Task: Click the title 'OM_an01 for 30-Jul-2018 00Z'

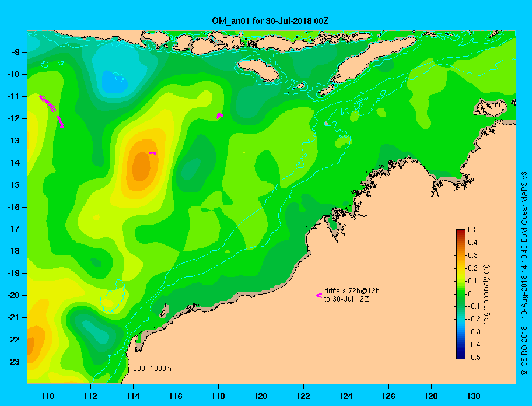Action: click(270, 21)
